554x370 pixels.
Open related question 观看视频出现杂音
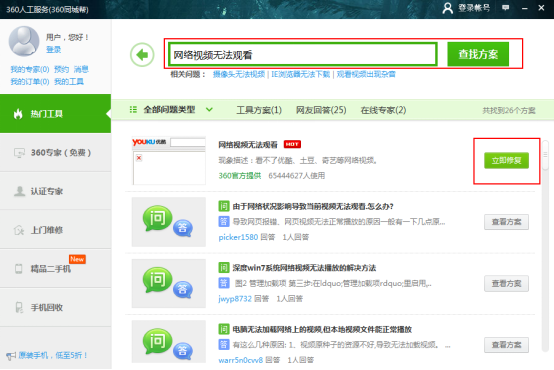pyautogui.click(x=366, y=74)
